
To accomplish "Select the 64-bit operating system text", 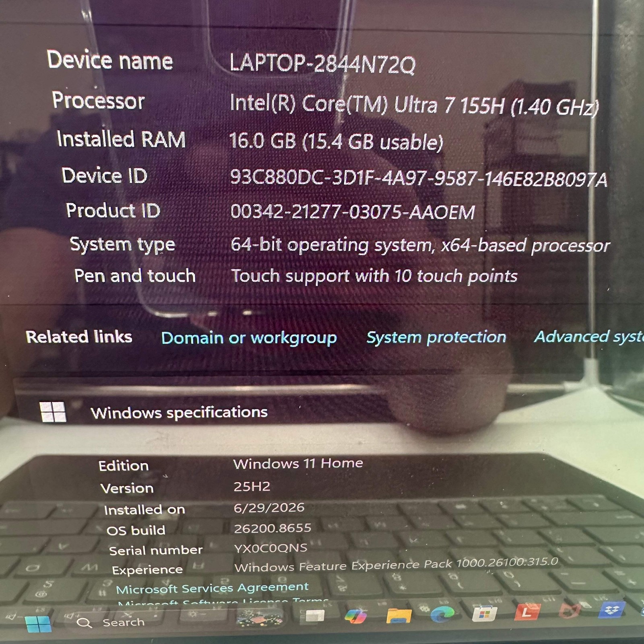I will [x=420, y=246].
